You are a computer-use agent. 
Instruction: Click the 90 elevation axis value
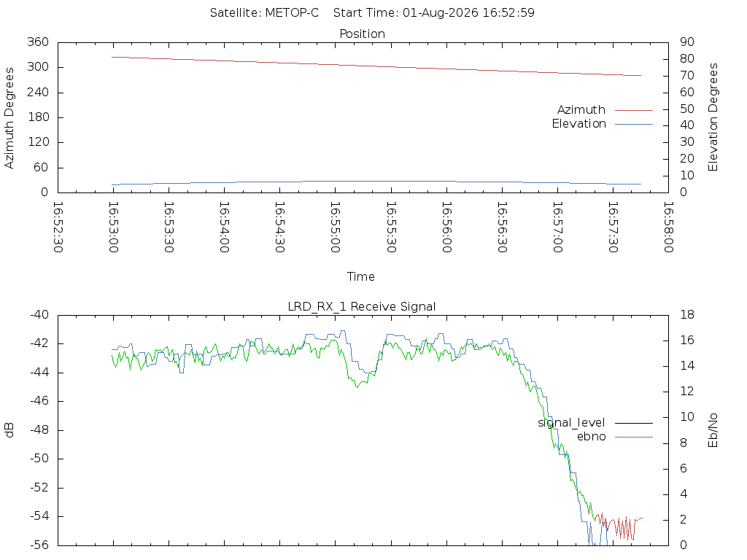(x=687, y=42)
